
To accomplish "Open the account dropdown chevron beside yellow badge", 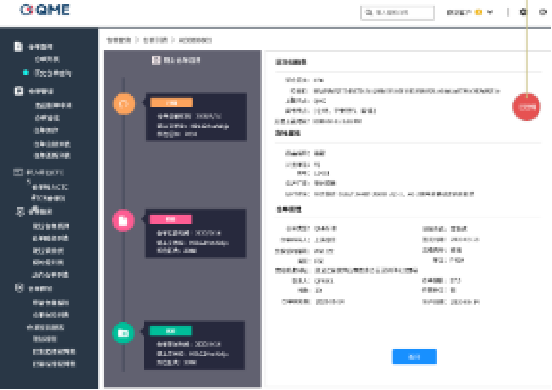I will coord(490,12).
